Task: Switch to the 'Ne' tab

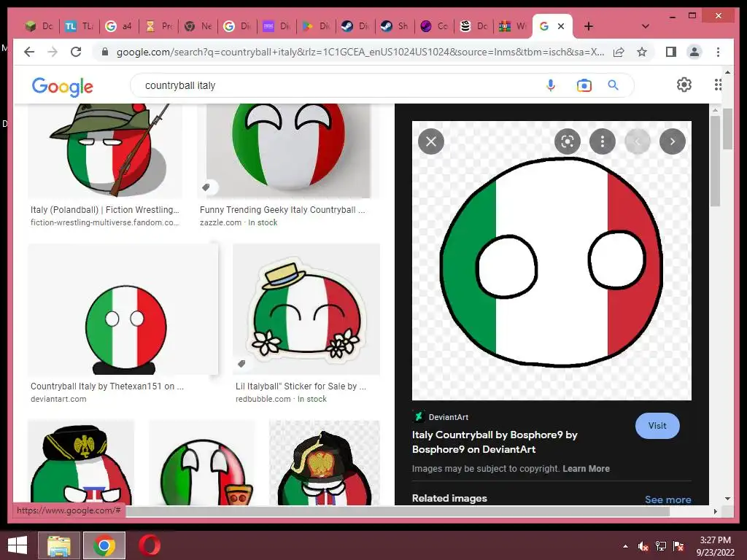Action: (x=198, y=26)
